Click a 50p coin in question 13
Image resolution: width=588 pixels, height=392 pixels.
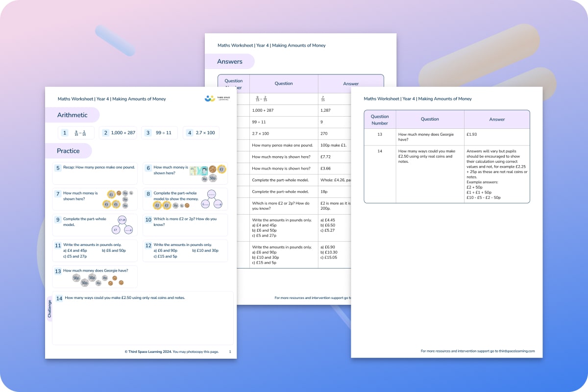[x=76, y=278]
